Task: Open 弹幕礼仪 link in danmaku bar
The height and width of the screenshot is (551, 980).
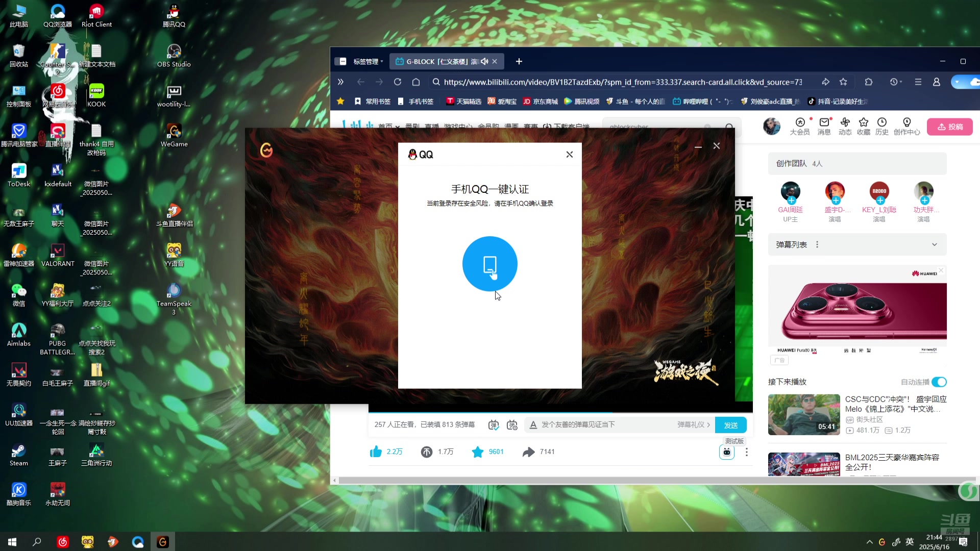Action: 694,425
